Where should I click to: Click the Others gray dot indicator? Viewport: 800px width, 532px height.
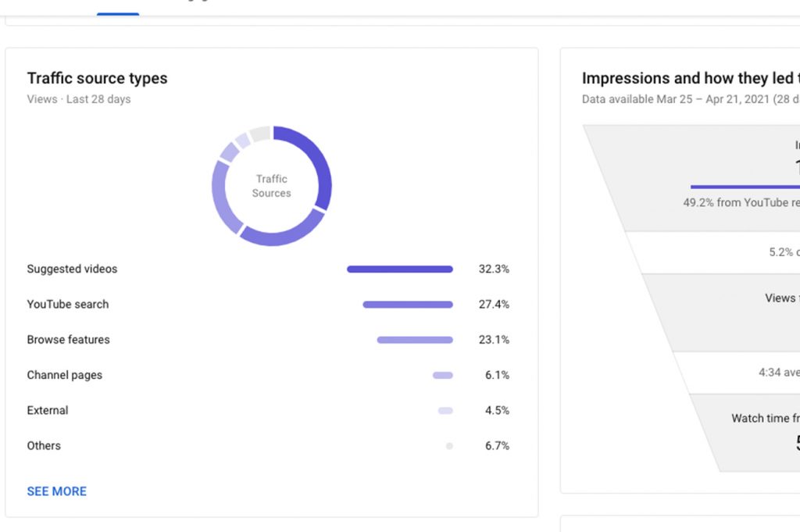[449, 446]
